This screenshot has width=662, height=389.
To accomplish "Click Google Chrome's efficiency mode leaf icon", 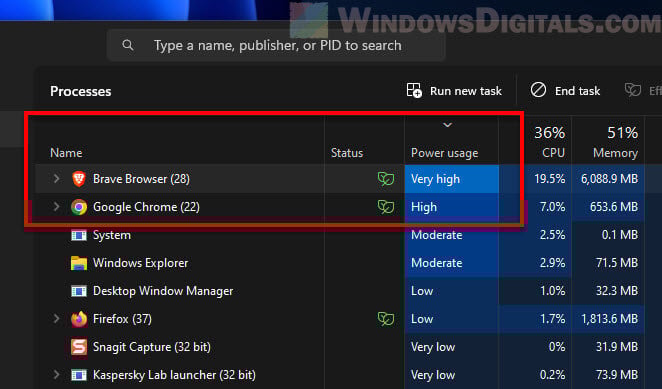I will click(x=386, y=207).
